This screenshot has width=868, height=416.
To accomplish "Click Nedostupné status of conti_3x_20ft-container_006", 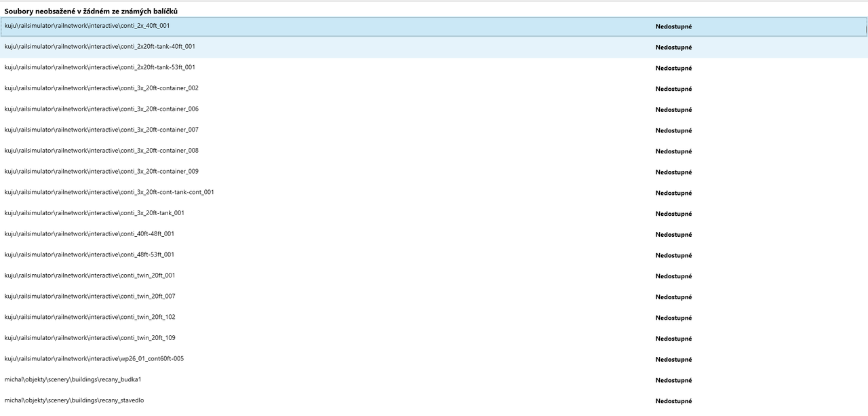I will (673, 110).
